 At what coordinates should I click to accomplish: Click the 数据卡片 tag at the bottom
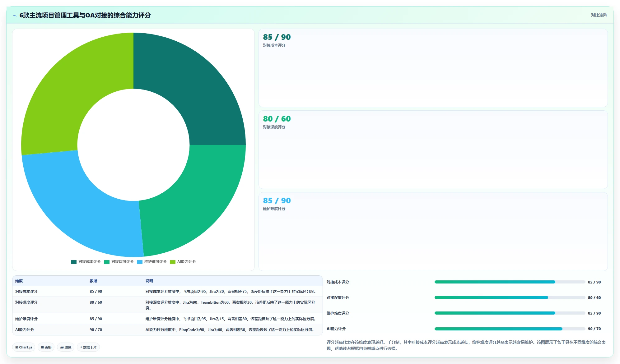tap(88, 347)
